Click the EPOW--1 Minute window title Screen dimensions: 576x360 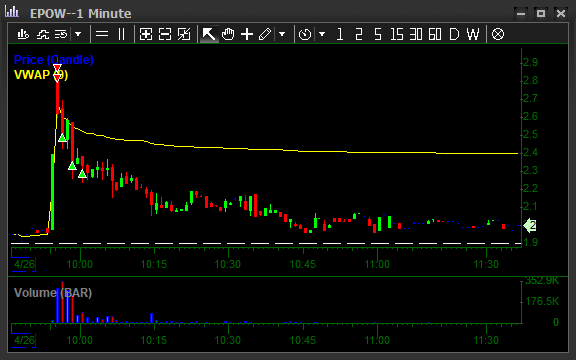pos(80,14)
